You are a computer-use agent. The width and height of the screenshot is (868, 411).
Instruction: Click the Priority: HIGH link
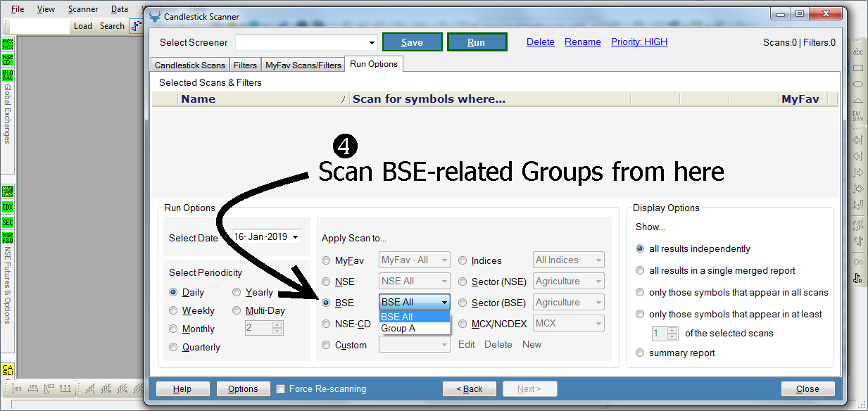pos(639,42)
